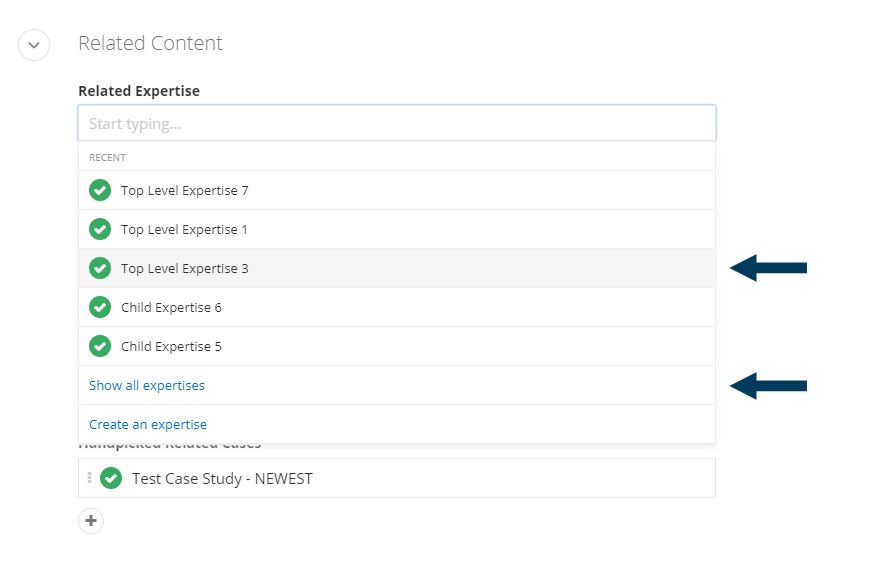Image resolution: width=894 pixels, height=562 pixels.
Task: Click the Related Expertise field label
Action: 139,91
